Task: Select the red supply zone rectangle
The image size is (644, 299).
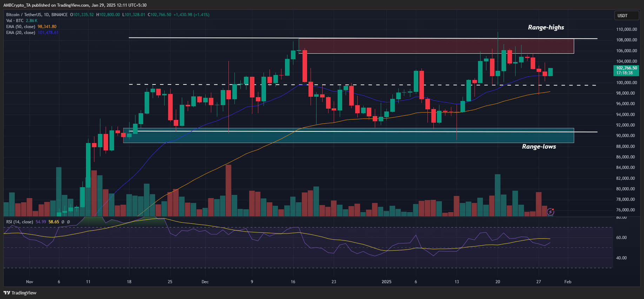Action: [x=436, y=46]
